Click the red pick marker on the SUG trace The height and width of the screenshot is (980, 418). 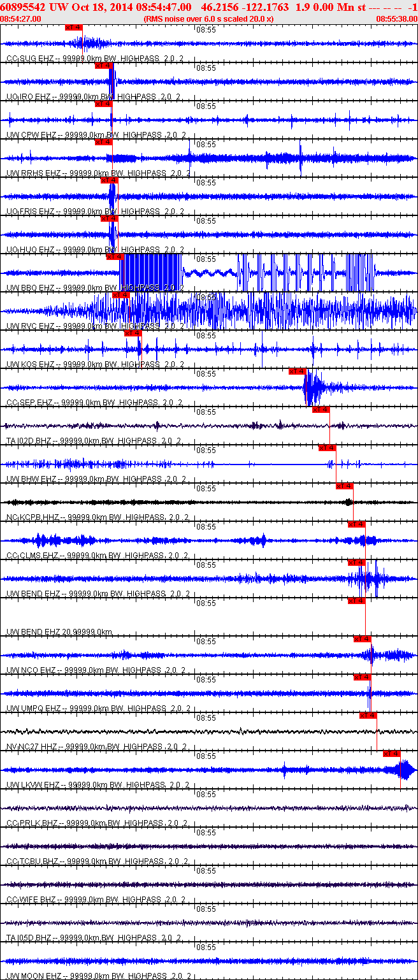(73, 27)
